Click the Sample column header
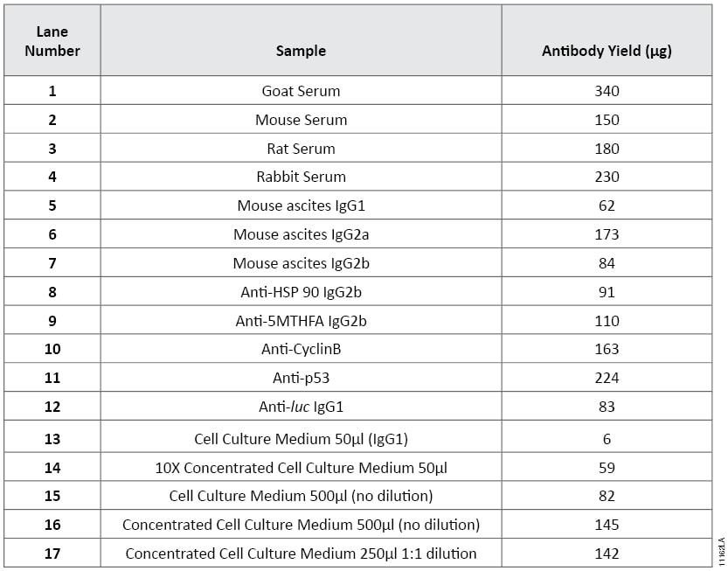 (x=301, y=51)
